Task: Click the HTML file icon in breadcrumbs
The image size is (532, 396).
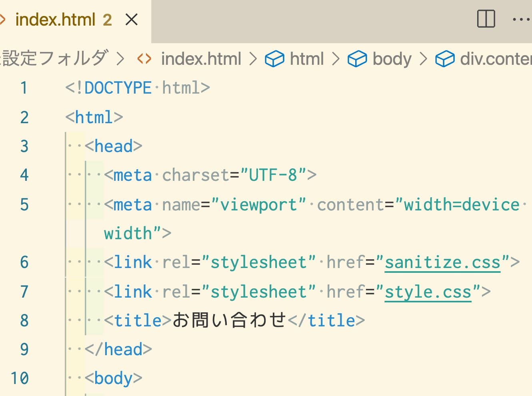Action: pos(144,59)
